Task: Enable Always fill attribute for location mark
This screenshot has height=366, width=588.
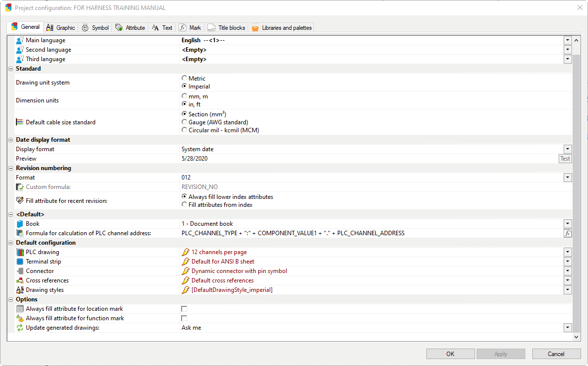Action: pos(184,309)
